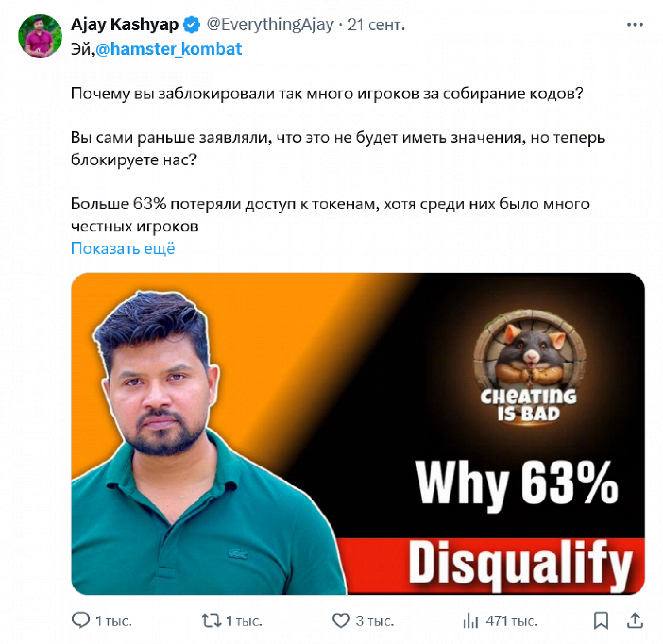Open the @EverythingAjay handle link
The height and width of the screenshot is (644, 663).
(270, 25)
